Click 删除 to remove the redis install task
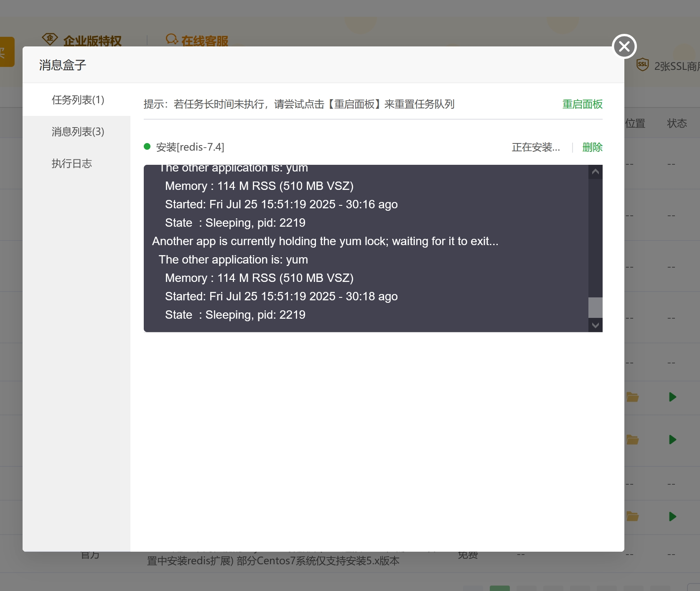The image size is (700, 591). coord(592,147)
